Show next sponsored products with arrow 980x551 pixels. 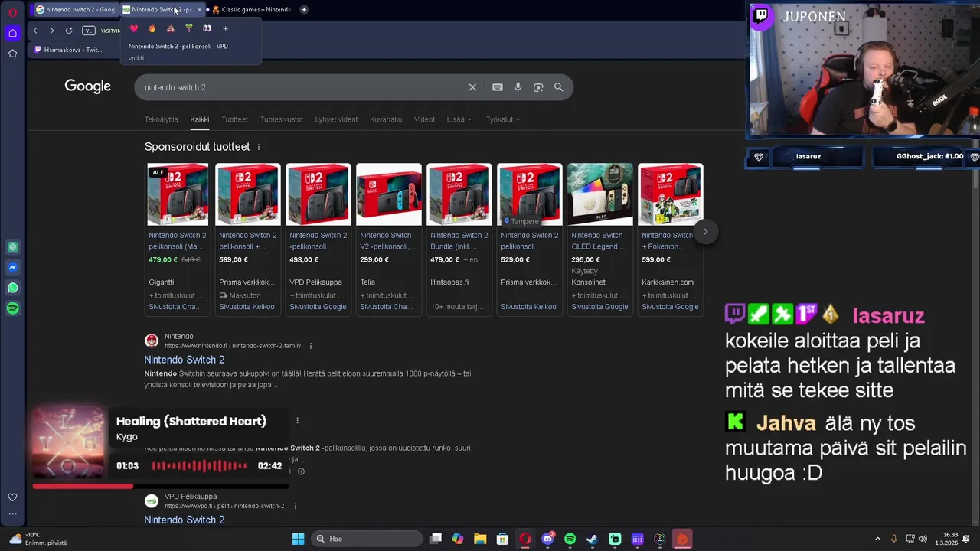tap(705, 231)
